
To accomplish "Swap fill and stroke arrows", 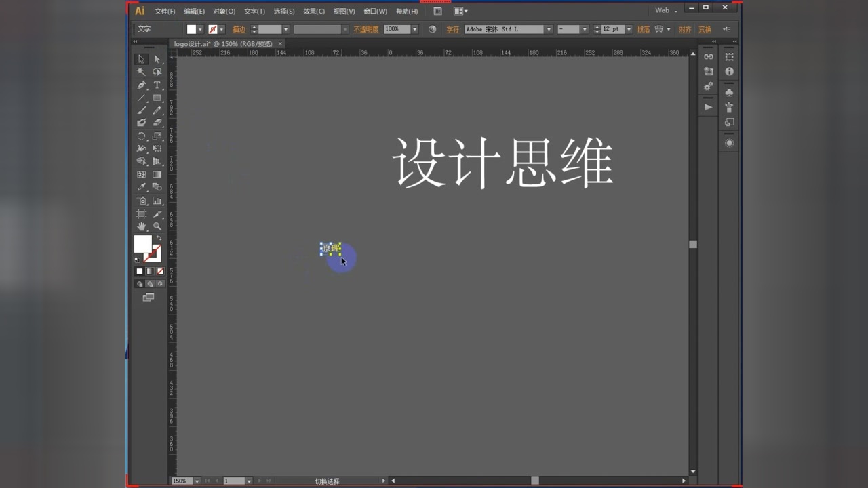I will point(159,238).
